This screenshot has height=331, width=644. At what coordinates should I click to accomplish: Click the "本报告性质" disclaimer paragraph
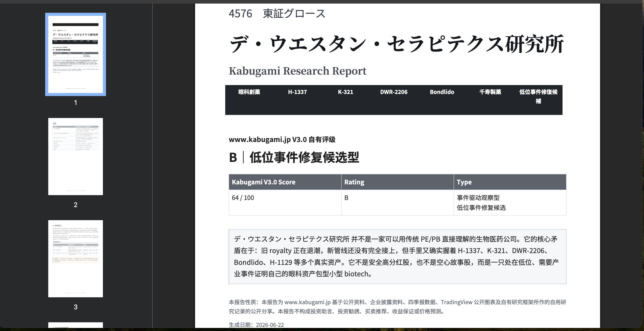click(x=398, y=307)
